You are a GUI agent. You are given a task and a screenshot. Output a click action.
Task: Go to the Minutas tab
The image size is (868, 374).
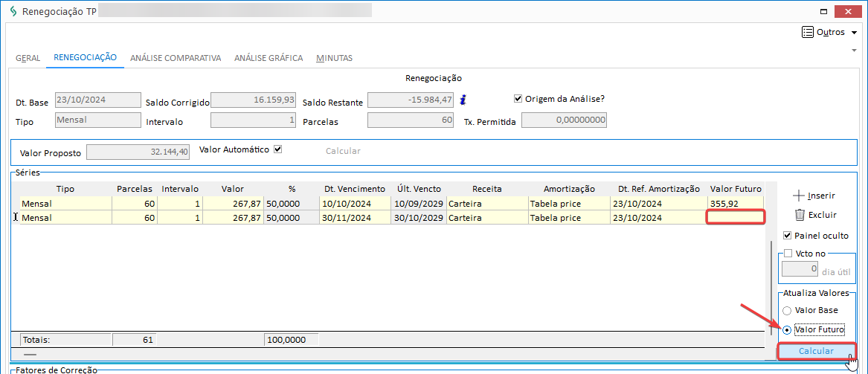pos(334,58)
